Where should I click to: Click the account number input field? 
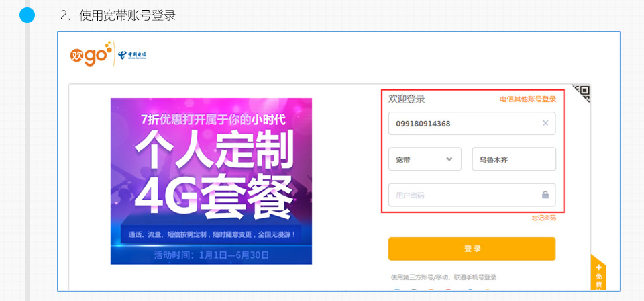tap(472, 124)
